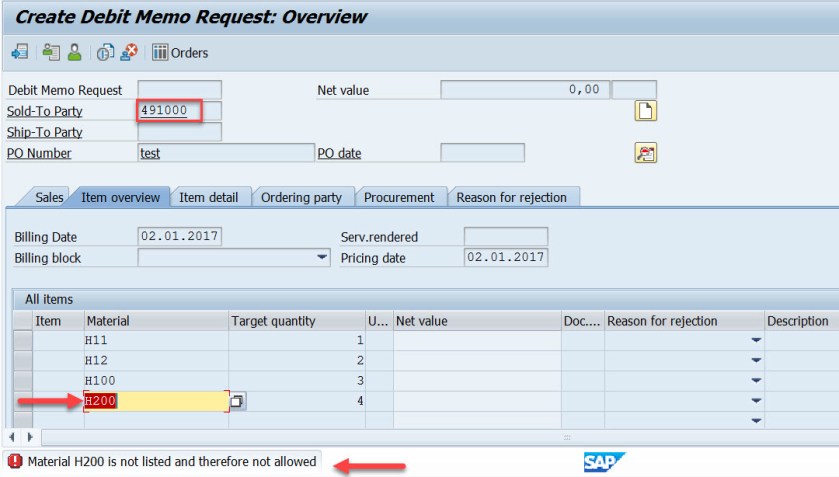Click the select-all corner cell of items table

click(x=22, y=321)
